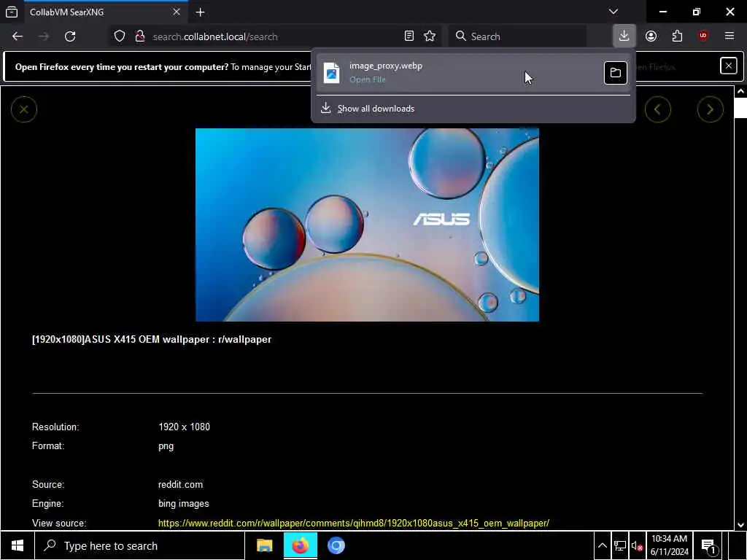Viewport: 747px width, 560px height.
Task: Close the CollabVM SearXNG tab
Action: click(x=177, y=12)
